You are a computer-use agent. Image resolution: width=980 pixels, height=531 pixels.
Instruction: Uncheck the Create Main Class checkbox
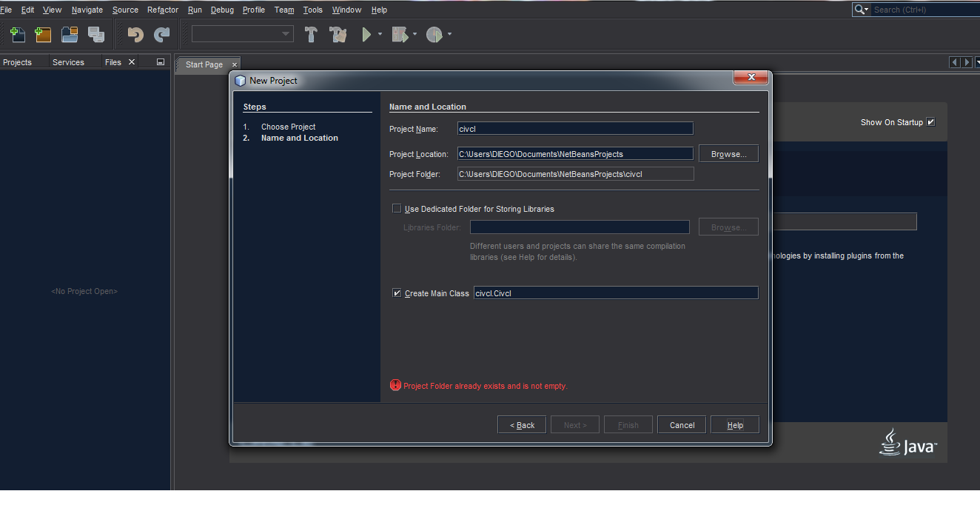click(x=397, y=293)
